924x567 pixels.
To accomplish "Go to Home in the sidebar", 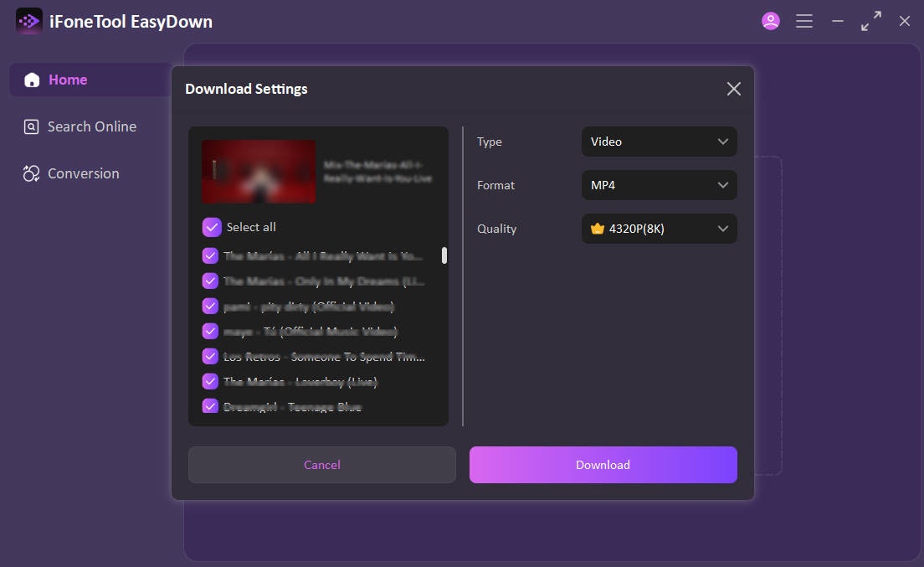I will [x=90, y=80].
